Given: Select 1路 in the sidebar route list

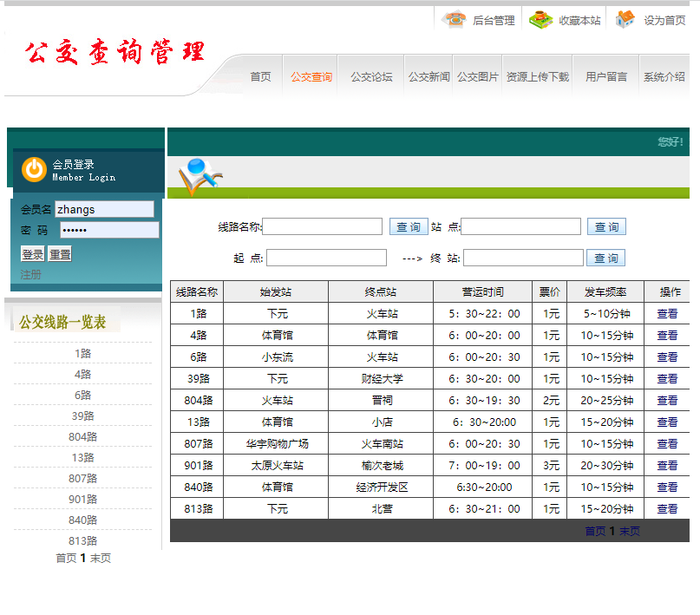Looking at the screenshot, I should [x=83, y=353].
